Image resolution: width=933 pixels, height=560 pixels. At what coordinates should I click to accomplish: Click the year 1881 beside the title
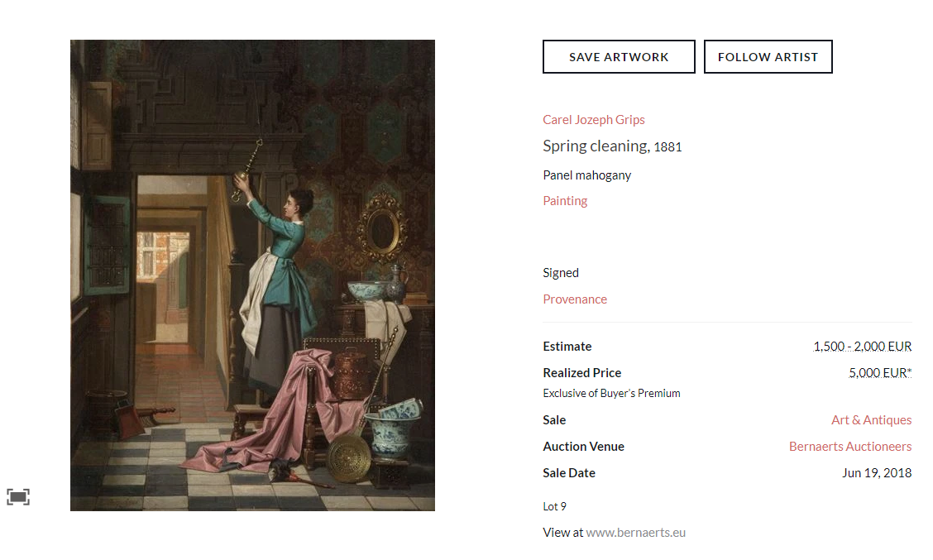[667, 147]
